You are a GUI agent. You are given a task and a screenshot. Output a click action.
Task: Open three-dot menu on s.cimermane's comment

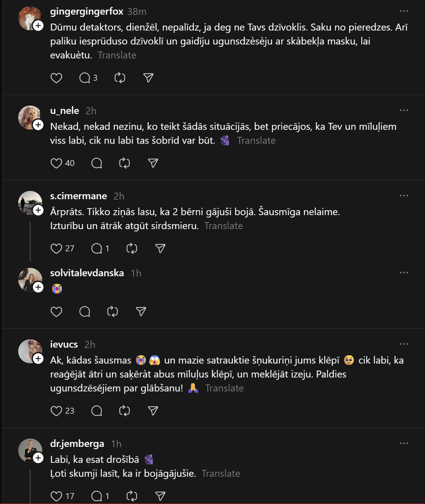tap(404, 196)
